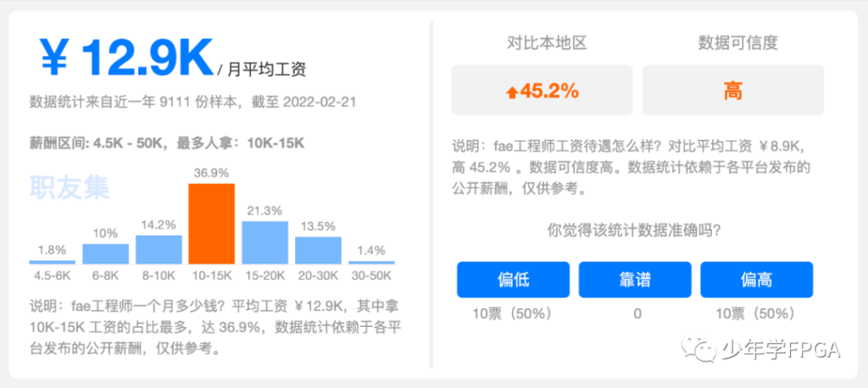This screenshot has height=388, width=868.
Task: Click the 45.2% regional comparison box
Action: (x=542, y=91)
